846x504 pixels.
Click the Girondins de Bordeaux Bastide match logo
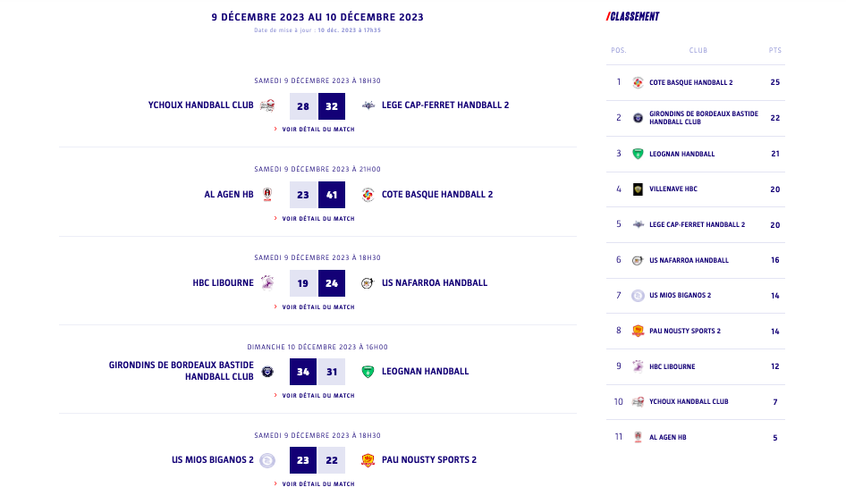[x=267, y=371]
